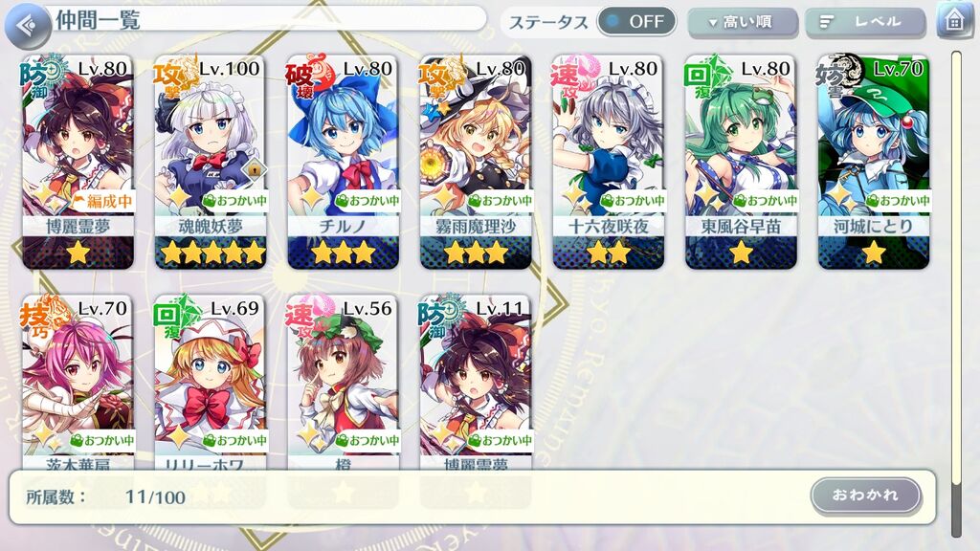The height and width of the screenshot is (551, 980).
Task: Tap the back arrow icon
Action: pos(28,26)
